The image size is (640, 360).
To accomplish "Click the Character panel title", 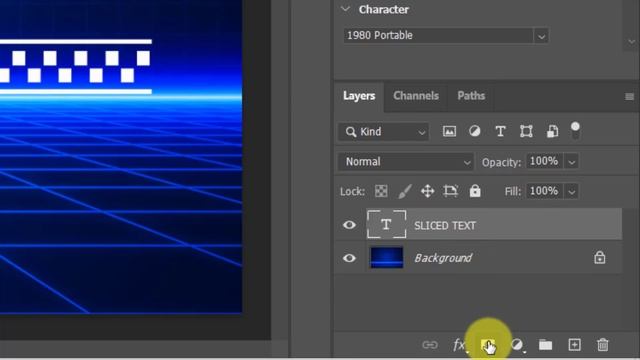I will click(383, 9).
